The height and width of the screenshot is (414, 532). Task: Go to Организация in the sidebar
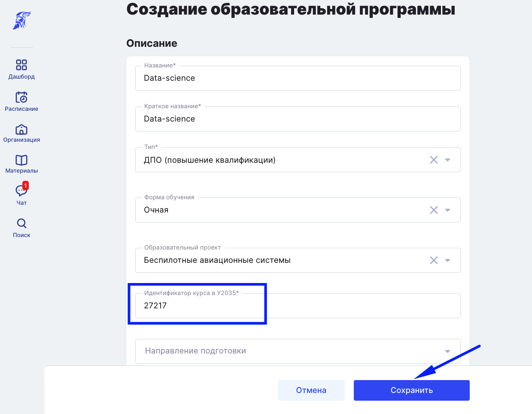pyautogui.click(x=21, y=129)
